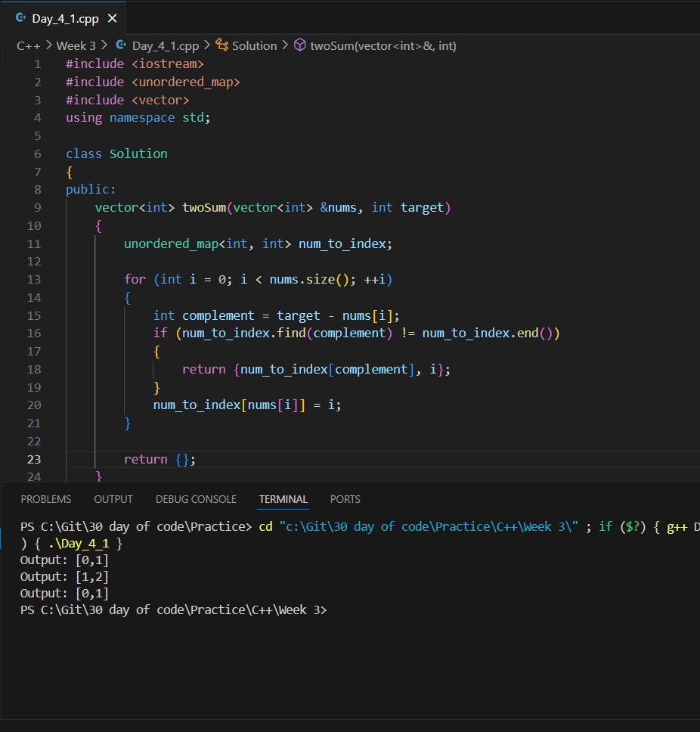Switch to the OUTPUT panel tab
700x732 pixels.
click(x=113, y=499)
